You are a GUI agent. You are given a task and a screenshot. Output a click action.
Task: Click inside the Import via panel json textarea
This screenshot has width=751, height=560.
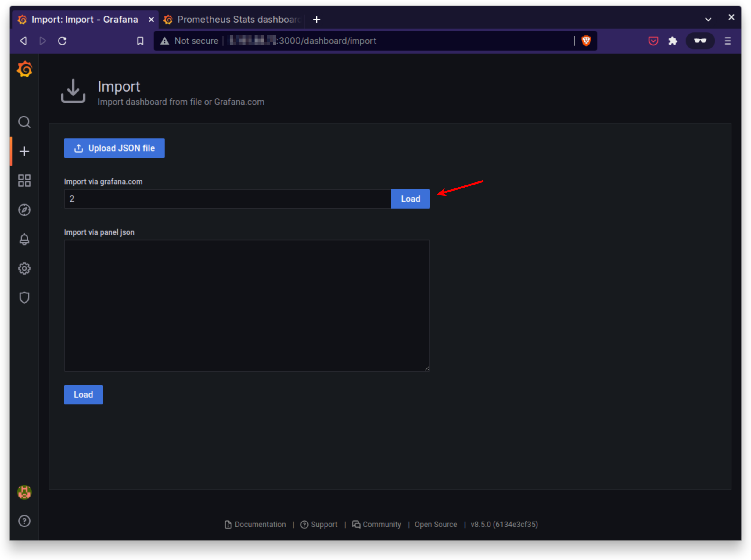tap(246, 305)
